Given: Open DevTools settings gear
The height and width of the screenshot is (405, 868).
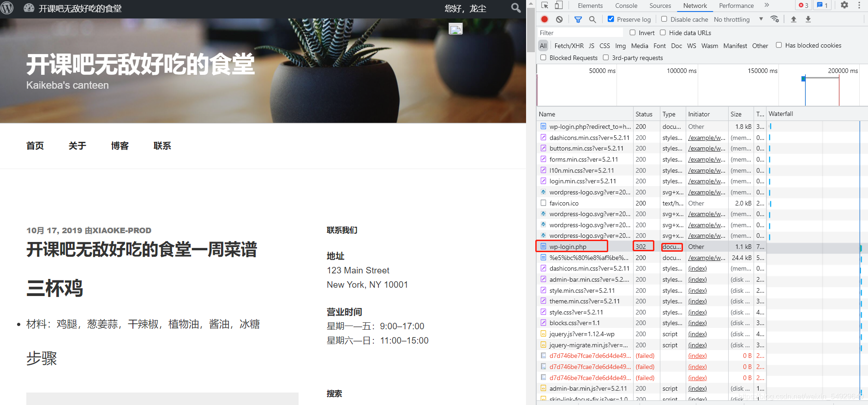Looking at the screenshot, I should click(844, 5).
